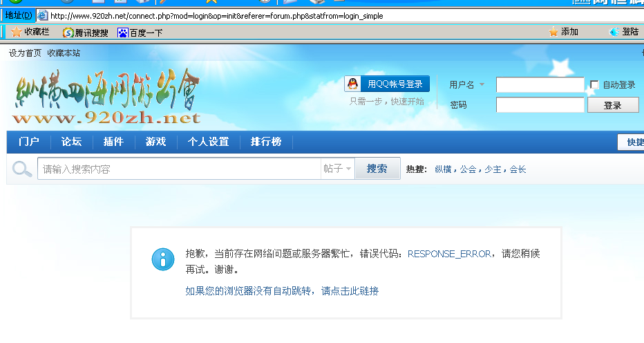Expand the 用户名 login type dropdown
Image resolution: width=644 pixels, height=343 pixels.
[482, 84]
